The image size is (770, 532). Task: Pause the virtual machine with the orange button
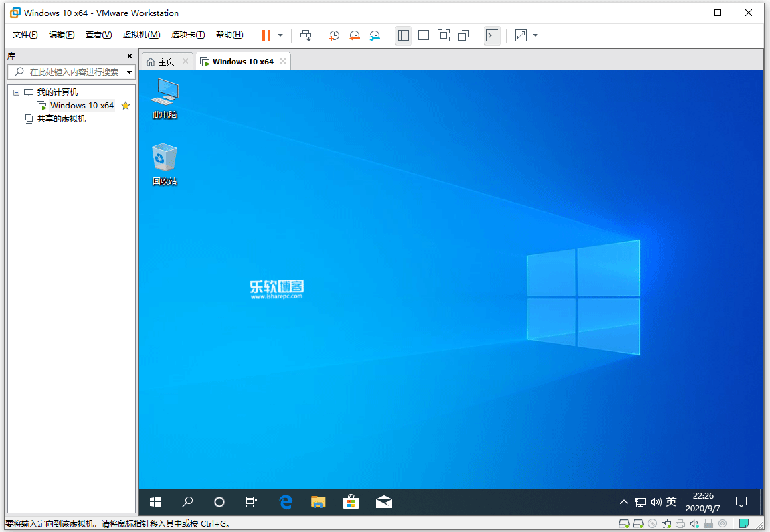266,35
